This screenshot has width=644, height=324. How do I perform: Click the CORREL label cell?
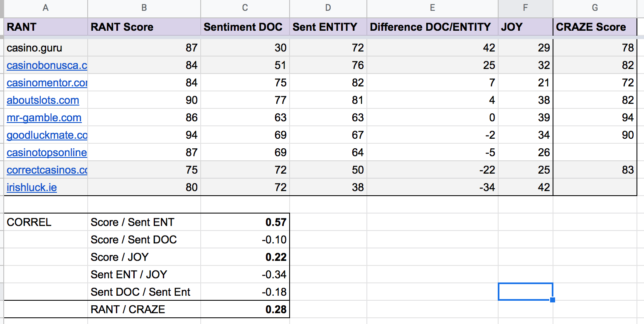46,222
